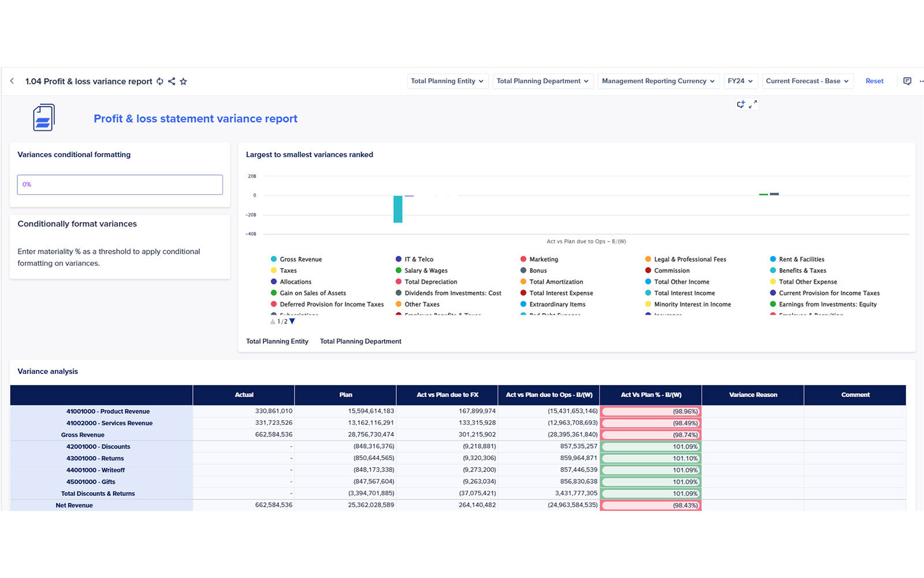This screenshot has width=924, height=578.
Task: Expand the variances chart to fullscreen
Action: pyautogui.click(x=753, y=105)
